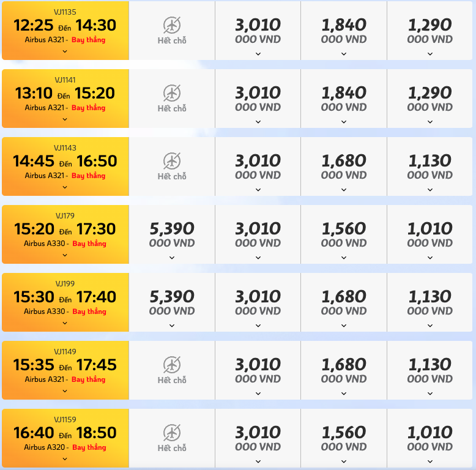
Task: Select 5,390,000 VND fare on flight VJ199
Action: point(172,302)
